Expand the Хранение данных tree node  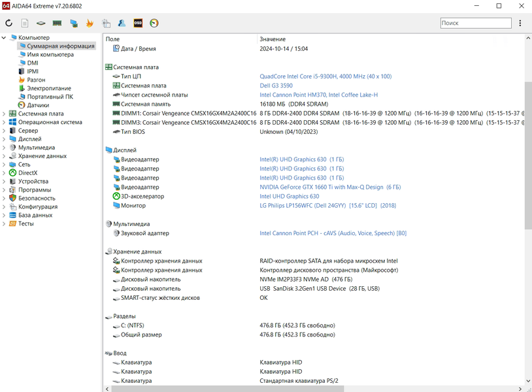(x=4, y=156)
